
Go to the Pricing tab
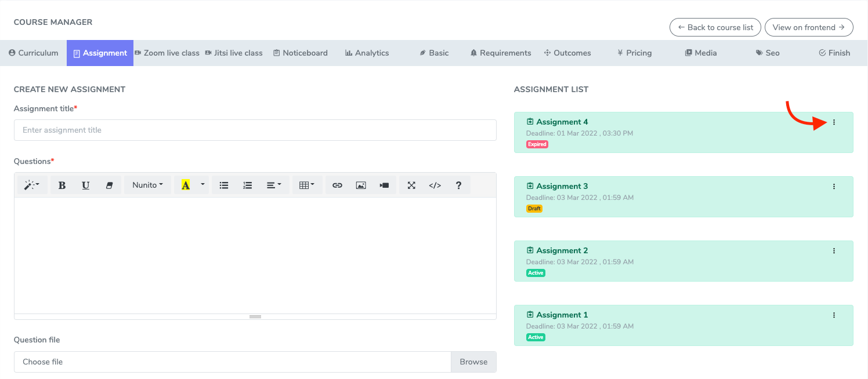pos(634,53)
